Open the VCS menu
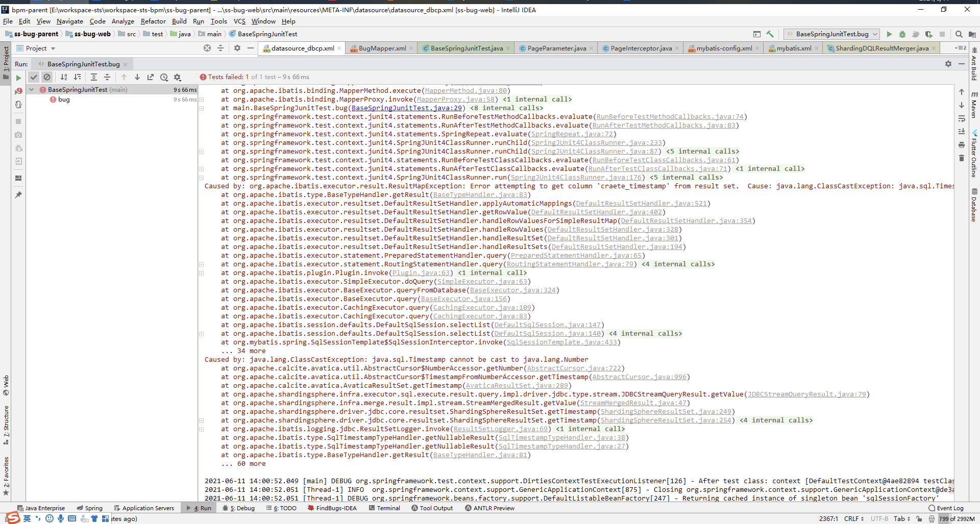The image size is (980, 524). (x=239, y=21)
